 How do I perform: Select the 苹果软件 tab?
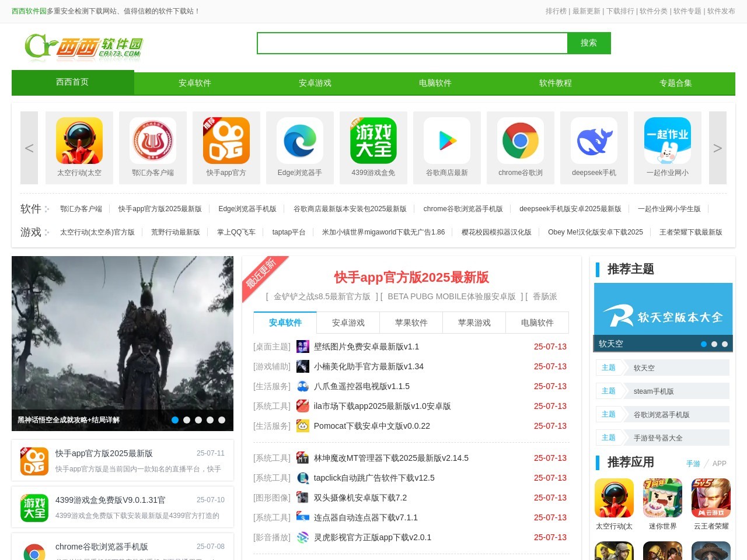click(411, 323)
